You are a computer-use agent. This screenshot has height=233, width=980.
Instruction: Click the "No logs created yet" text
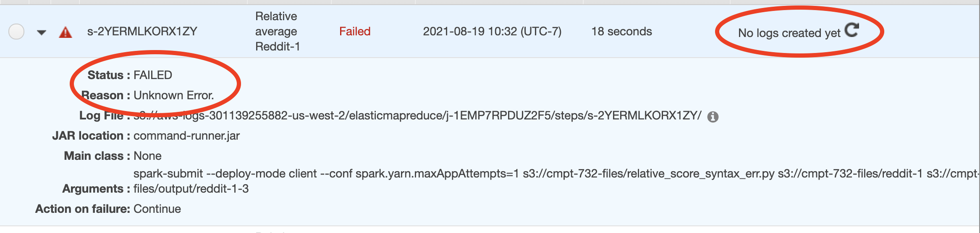tap(789, 33)
